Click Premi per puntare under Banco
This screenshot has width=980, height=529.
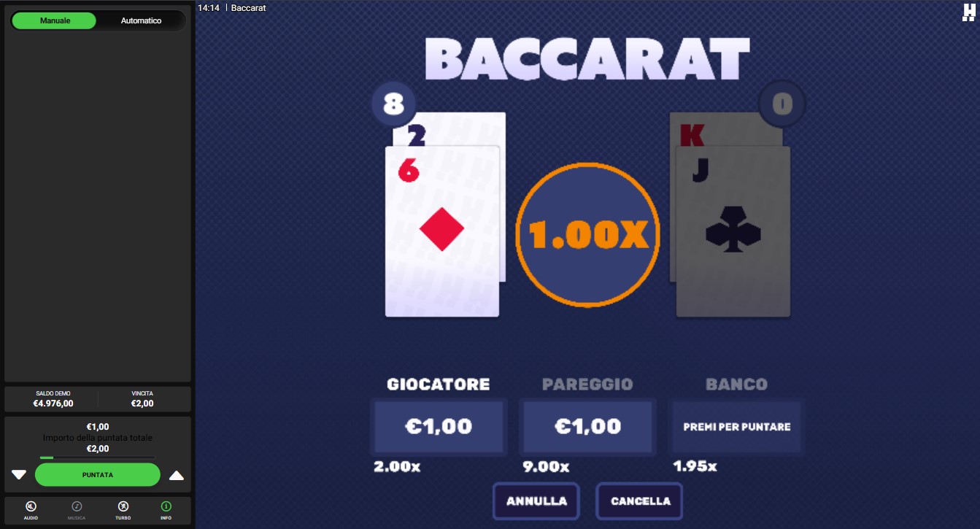pos(736,426)
